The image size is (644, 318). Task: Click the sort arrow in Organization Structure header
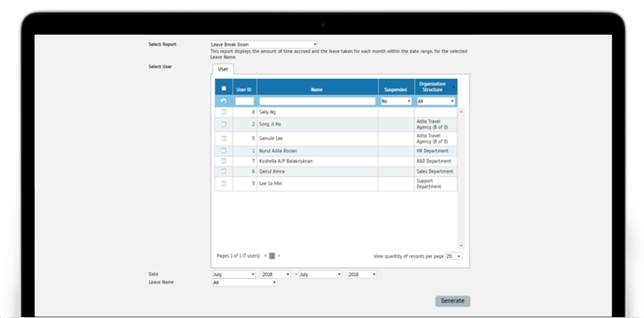[453, 87]
